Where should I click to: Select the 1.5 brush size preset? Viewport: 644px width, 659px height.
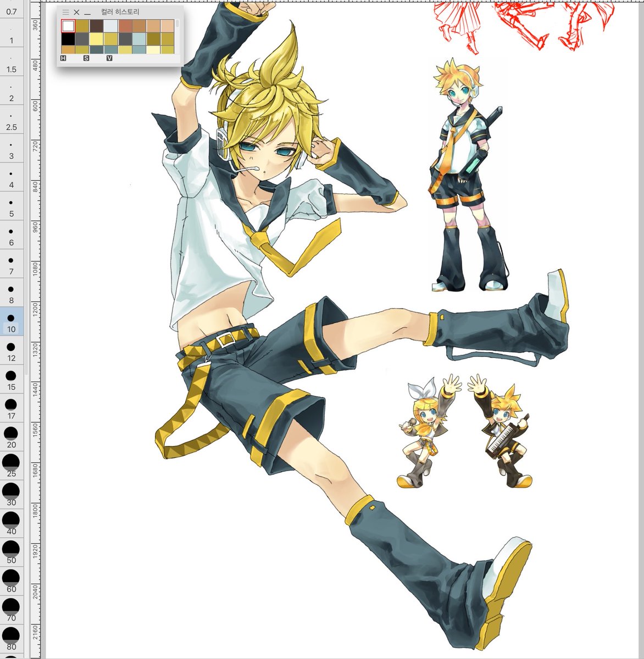coord(11,62)
